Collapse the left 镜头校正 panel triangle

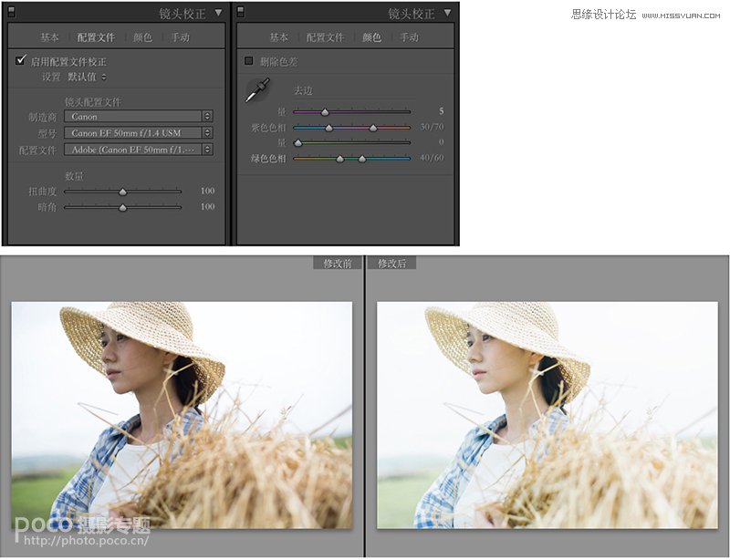pos(217,14)
